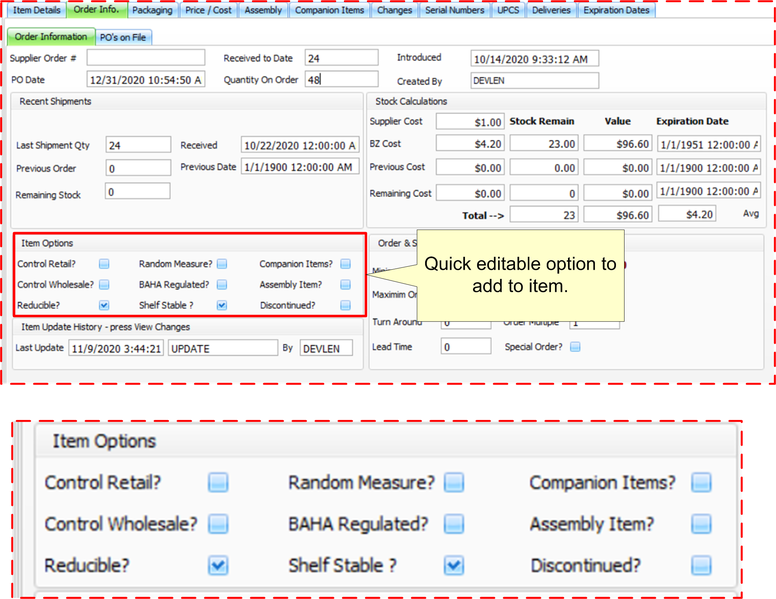Check Companion Items? in the enlarged Item Options
This screenshot has width=776, height=599.
[701, 482]
